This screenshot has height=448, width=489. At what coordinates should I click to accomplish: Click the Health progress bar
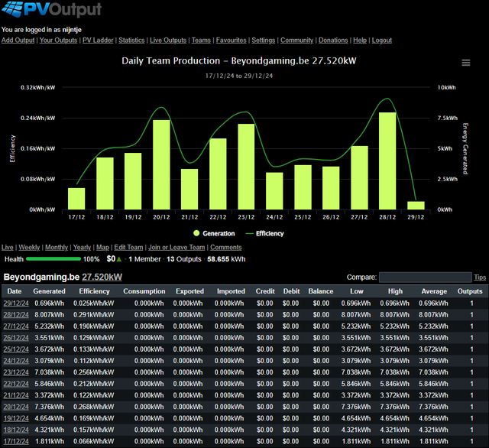click(x=53, y=259)
